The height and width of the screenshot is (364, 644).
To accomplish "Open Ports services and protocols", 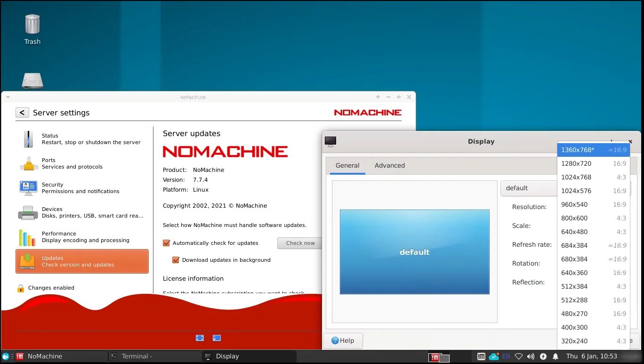I will click(82, 163).
